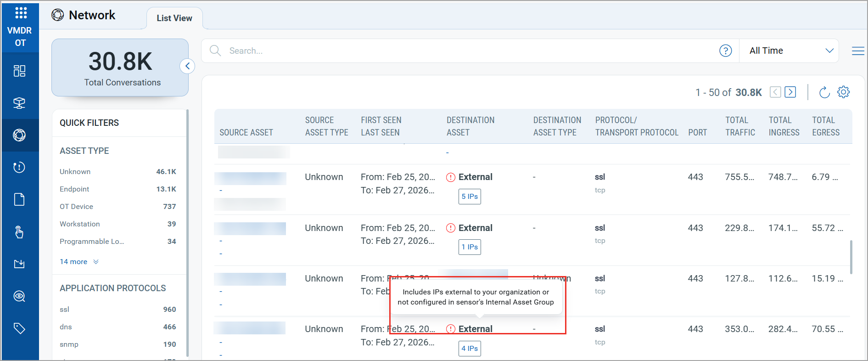
Task: Open the 4 IPs badge
Action: pyautogui.click(x=470, y=349)
